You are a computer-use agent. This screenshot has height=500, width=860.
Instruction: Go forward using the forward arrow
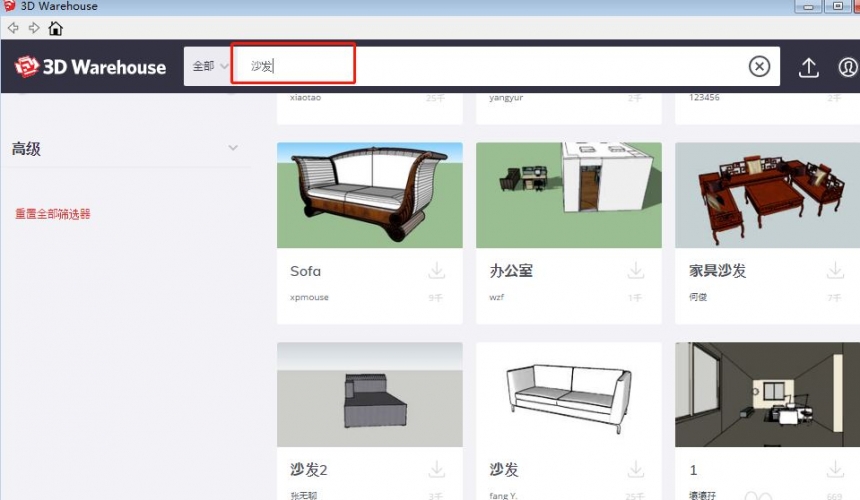[x=34, y=27]
